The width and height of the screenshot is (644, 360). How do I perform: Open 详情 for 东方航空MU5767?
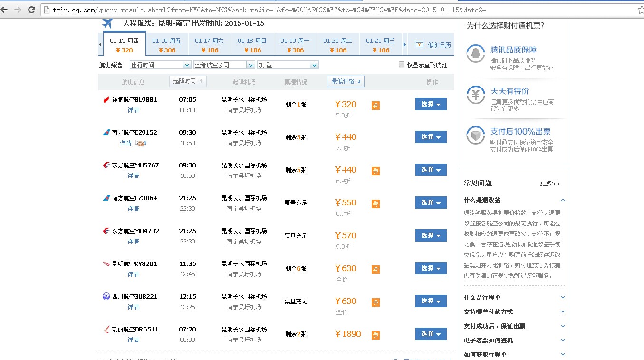[133, 175]
